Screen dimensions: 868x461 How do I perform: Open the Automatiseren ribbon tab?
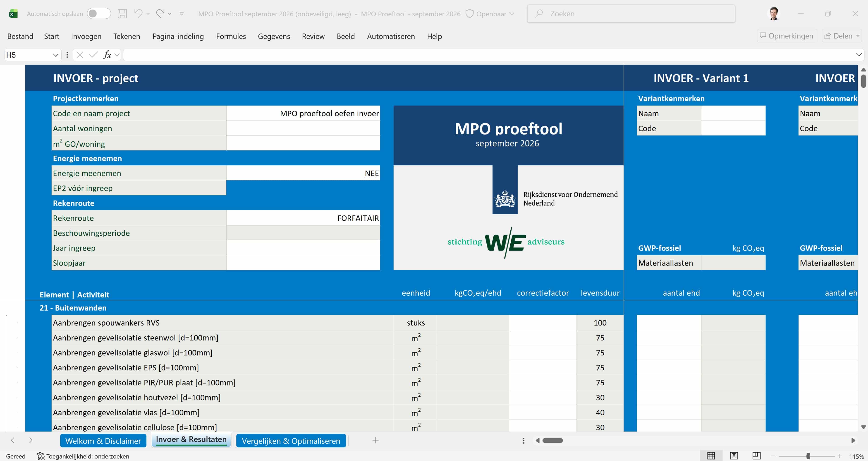coord(390,36)
